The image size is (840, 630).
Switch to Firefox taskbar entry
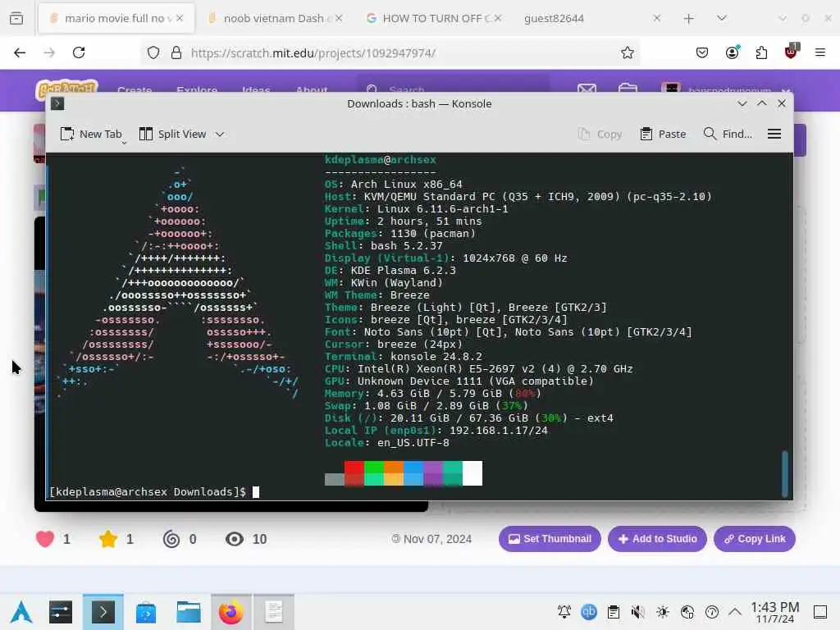231,612
